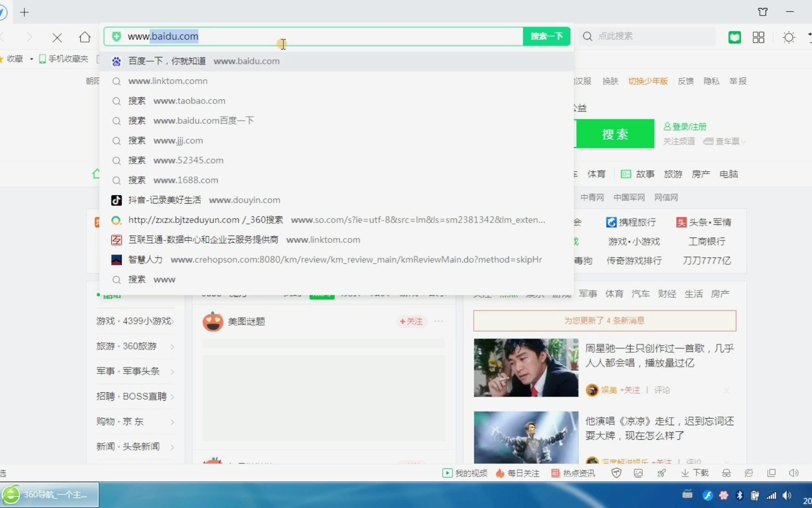The image size is (812, 508).
Task: Click the Douyin icon in the suggestions
Action: [x=116, y=200]
